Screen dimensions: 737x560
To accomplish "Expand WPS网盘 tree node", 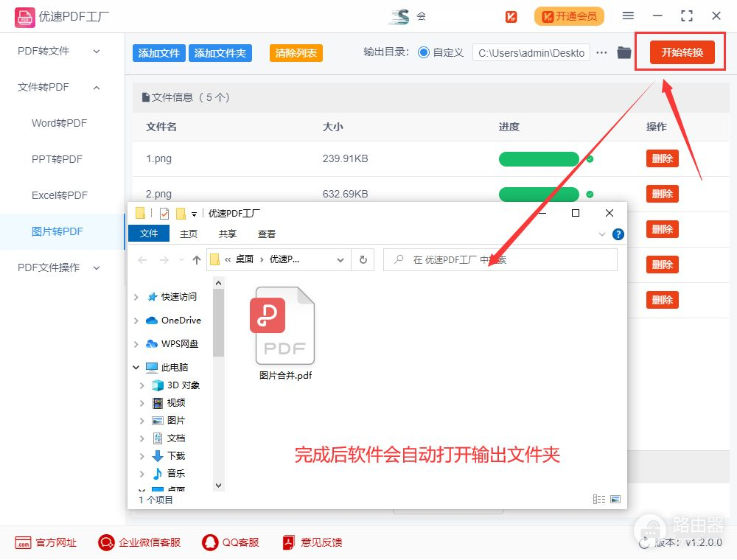I will (136, 344).
